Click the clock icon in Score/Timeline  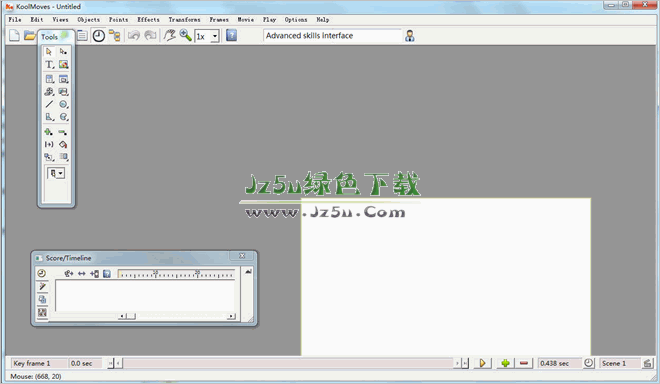pyautogui.click(x=41, y=273)
